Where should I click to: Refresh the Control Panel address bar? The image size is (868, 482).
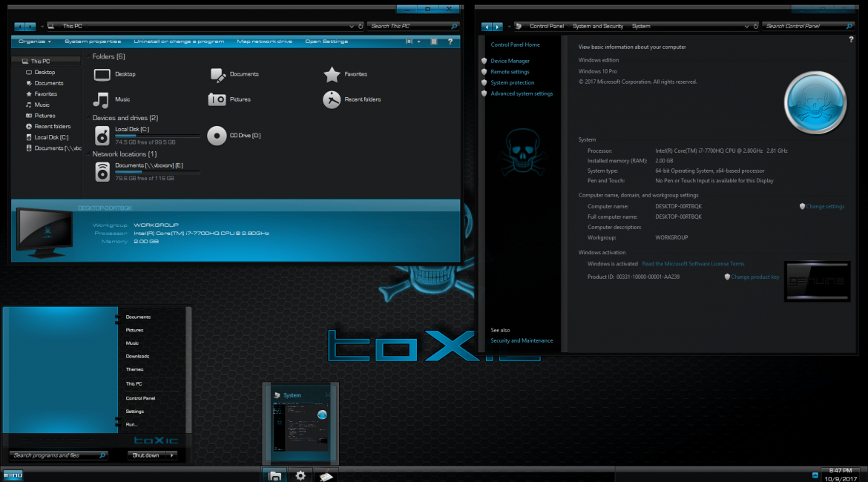coord(756,26)
